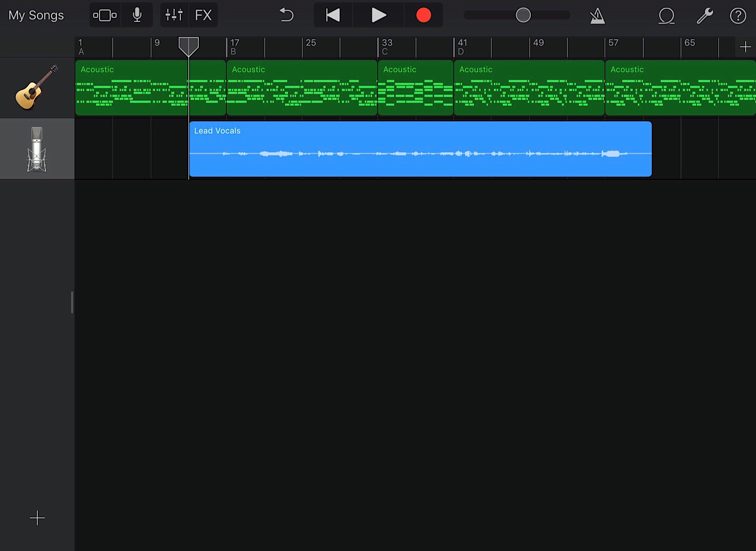Switch to Tracks view button
Viewport: 756px width, 551px height.
(x=105, y=15)
